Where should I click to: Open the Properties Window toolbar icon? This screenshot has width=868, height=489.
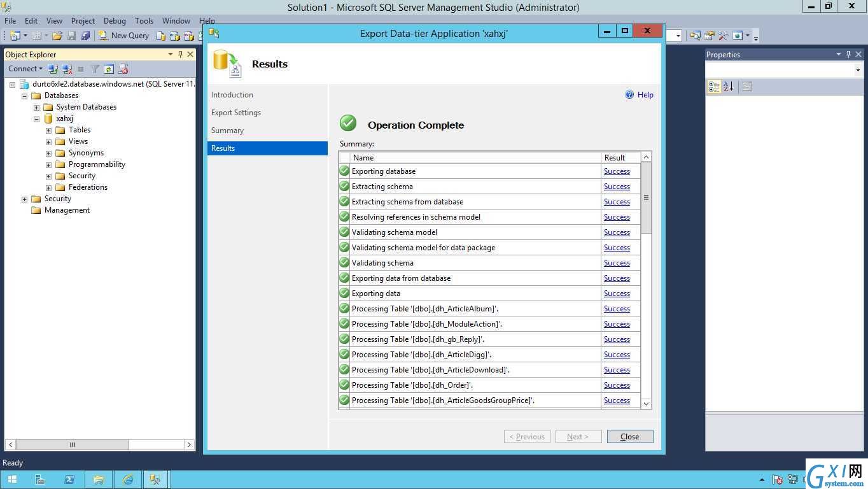click(709, 36)
